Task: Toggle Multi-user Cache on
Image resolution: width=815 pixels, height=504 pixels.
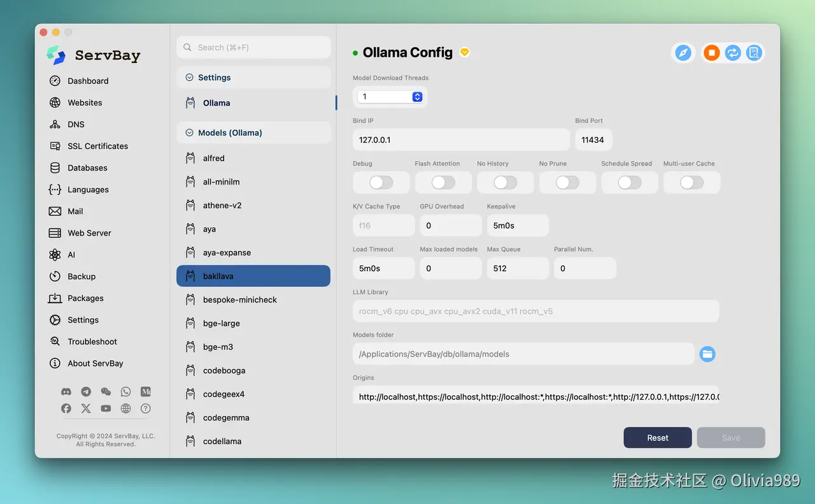Action: pos(691,183)
